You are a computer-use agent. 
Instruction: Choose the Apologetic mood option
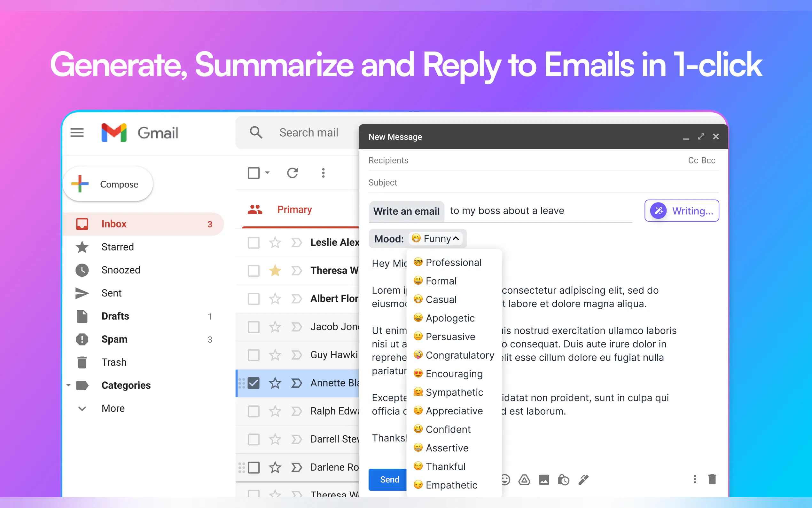[x=450, y=318]
